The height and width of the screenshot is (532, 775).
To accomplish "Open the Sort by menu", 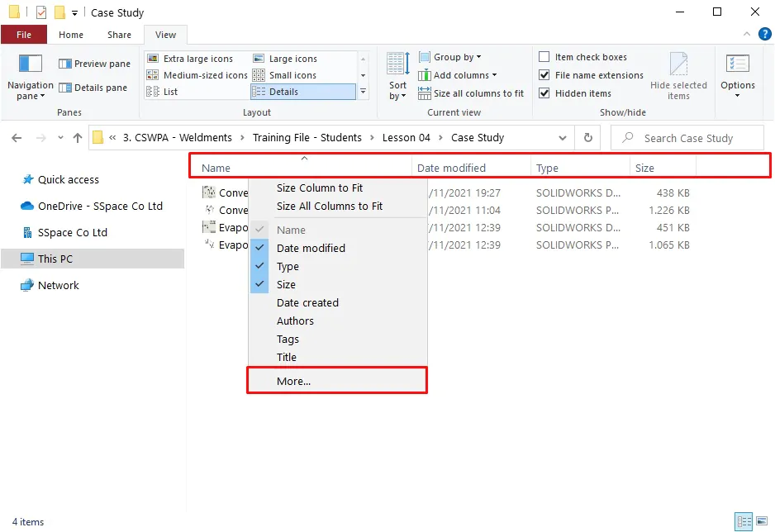I will coord(397,77).
